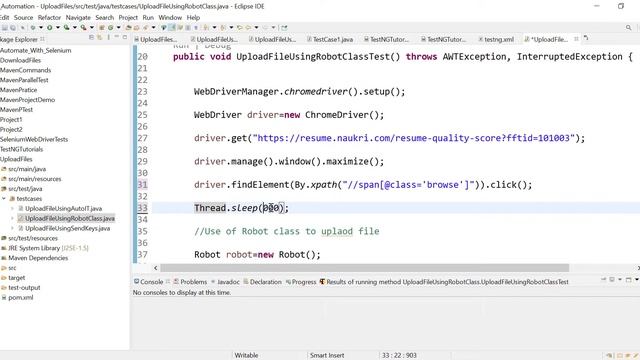Go back with the yellow Back arrow
640x360 pixels.
click(x=248, y=27)
